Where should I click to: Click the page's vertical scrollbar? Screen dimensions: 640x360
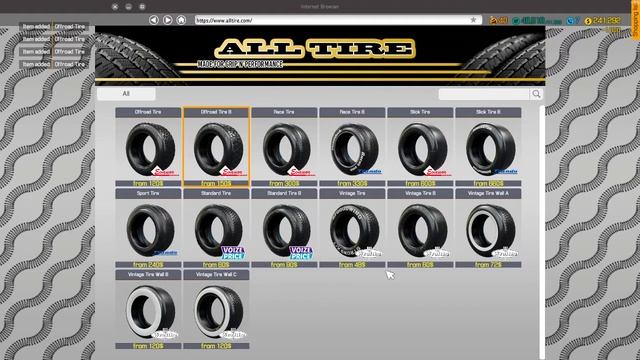(x=542, y=232)
